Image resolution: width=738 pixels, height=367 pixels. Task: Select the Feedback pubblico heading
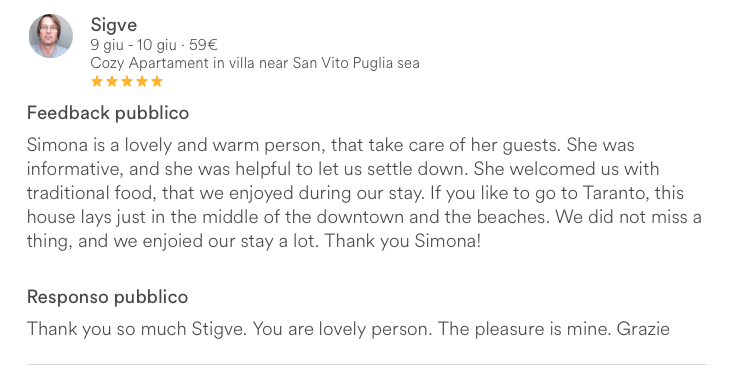click(108, 113)
